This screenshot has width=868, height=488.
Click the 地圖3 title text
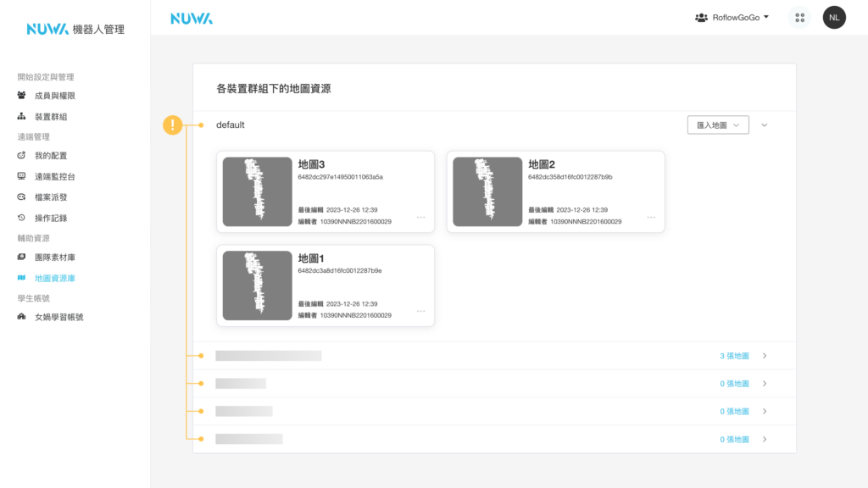(311, 164)
